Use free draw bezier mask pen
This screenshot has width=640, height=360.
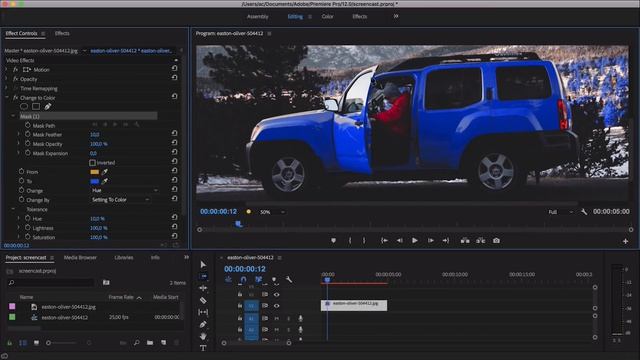tap(48, 107)
